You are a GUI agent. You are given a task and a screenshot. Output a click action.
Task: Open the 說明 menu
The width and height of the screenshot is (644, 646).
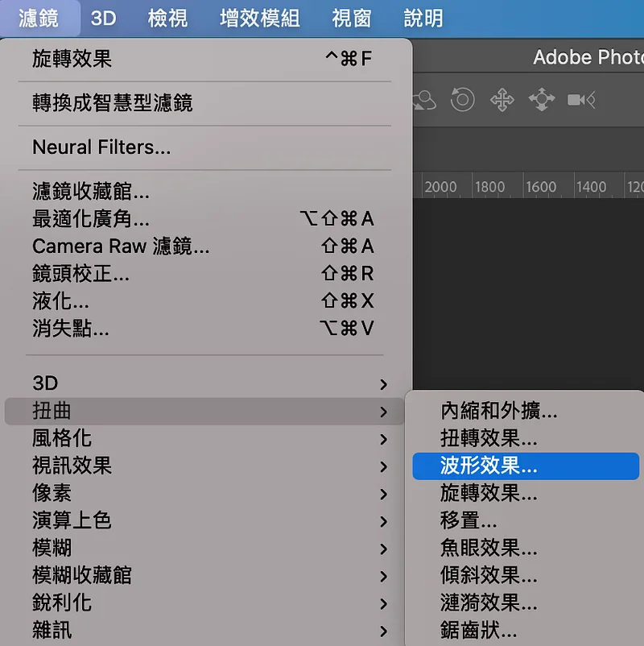(423, 19)
